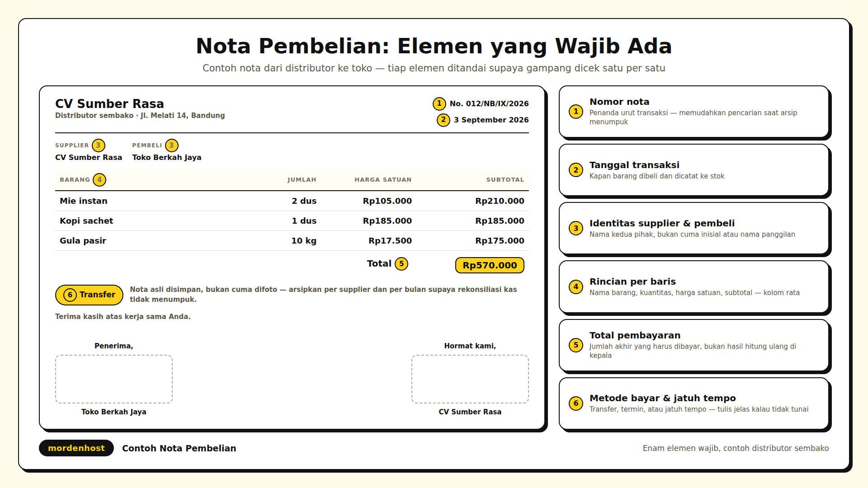Click the footer note Enam elemen wajib

click(x=736, y=448)
